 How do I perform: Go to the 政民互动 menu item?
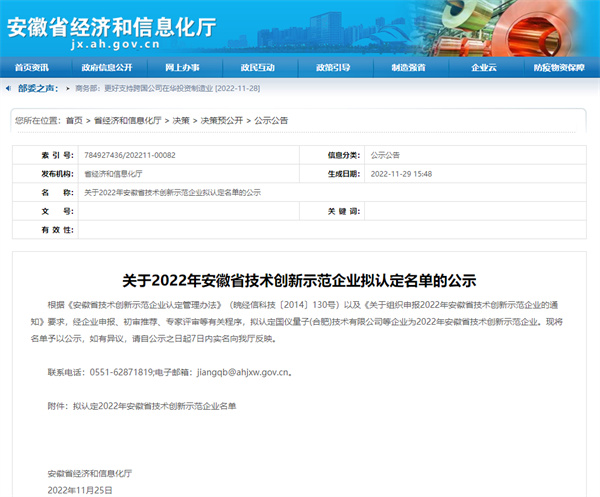click(257, 68)
